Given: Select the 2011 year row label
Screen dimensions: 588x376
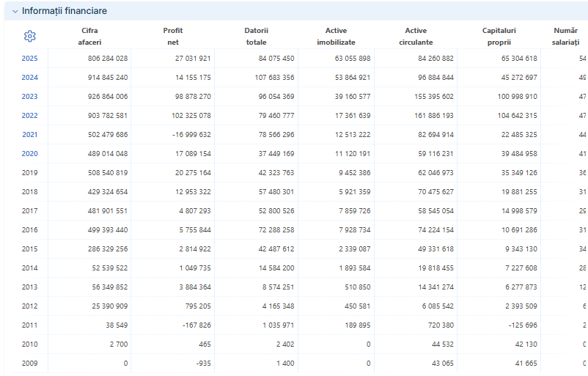Looking at the screenshot, I should point(29,325).
